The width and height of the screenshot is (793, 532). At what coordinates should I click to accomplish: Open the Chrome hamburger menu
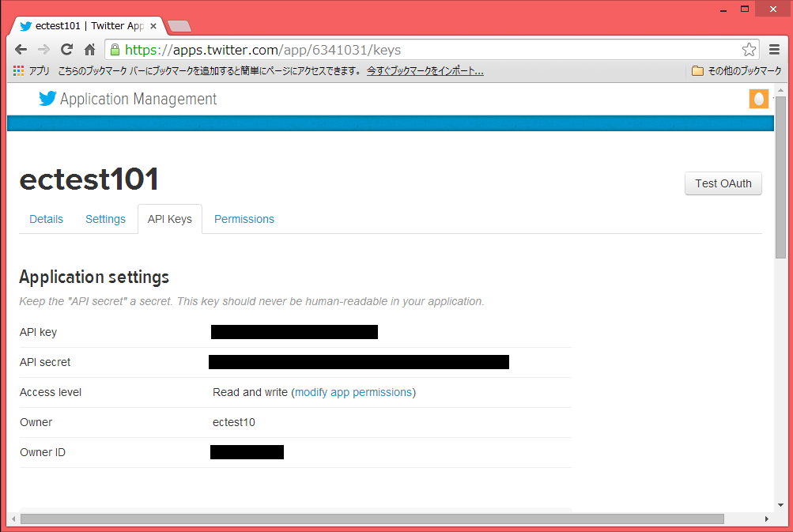(x=775, y=50)
